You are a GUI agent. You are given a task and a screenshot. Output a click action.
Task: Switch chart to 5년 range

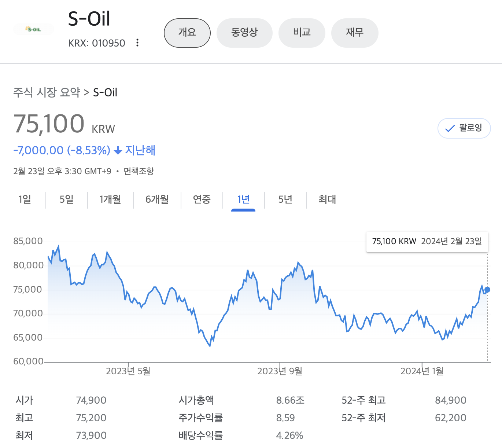point(285,199)
